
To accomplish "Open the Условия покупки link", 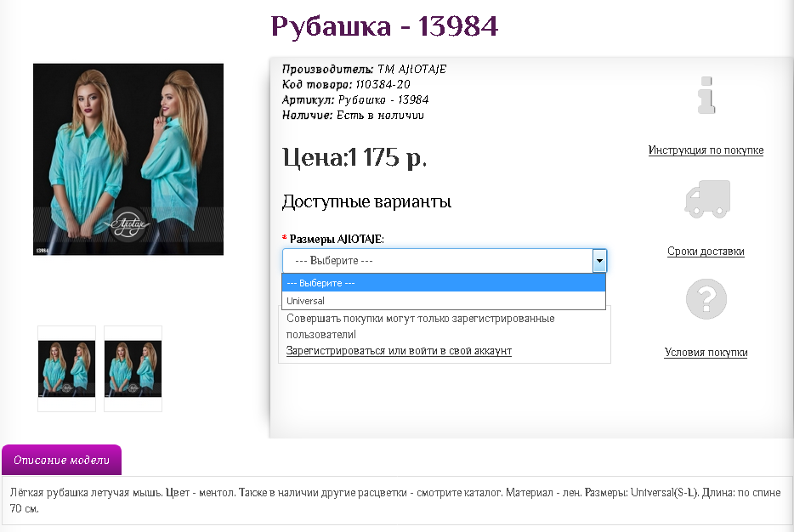I will [x=706, y=353].
